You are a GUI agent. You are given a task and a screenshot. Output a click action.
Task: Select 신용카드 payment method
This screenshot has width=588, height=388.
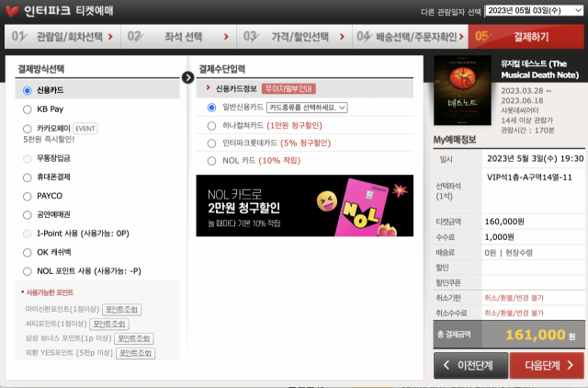(x=27, y=90)
